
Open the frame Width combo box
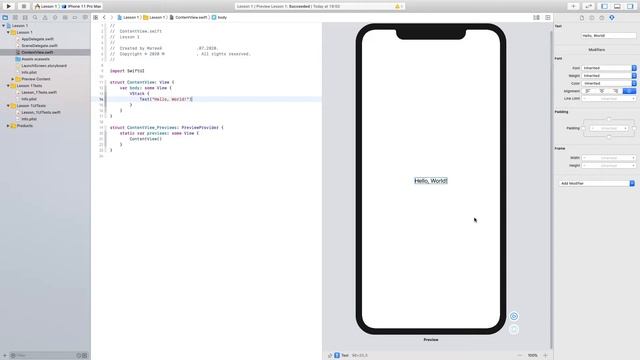point(609,158)
